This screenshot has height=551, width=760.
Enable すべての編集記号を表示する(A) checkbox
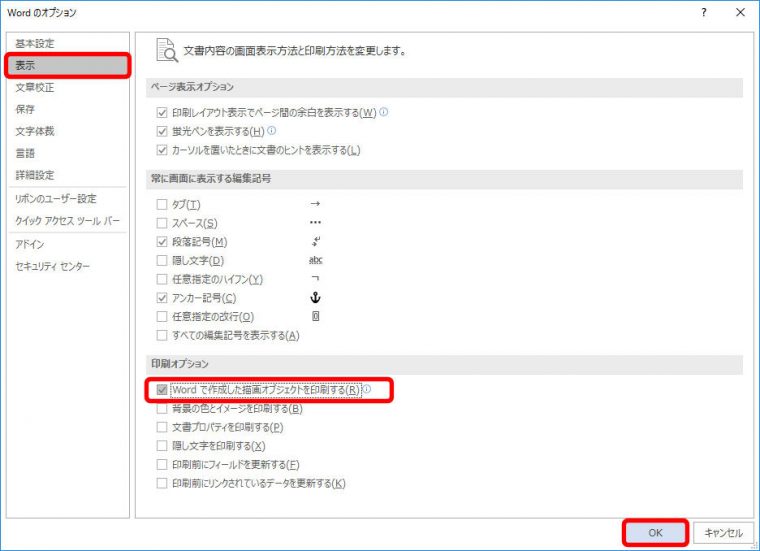[x=162, y=335]
